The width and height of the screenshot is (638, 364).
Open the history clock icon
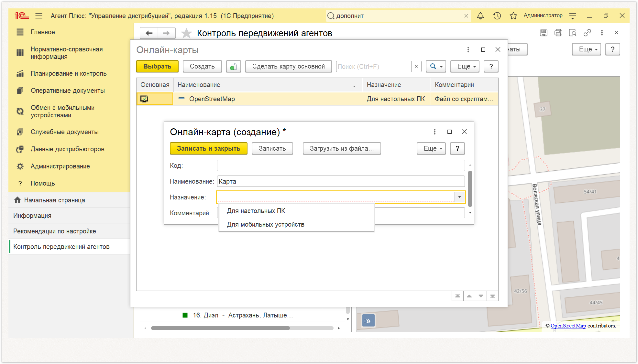coord(497,16)
